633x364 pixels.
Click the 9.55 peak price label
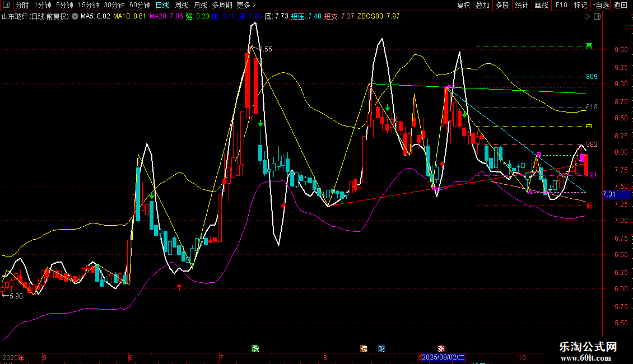(265, 49)
